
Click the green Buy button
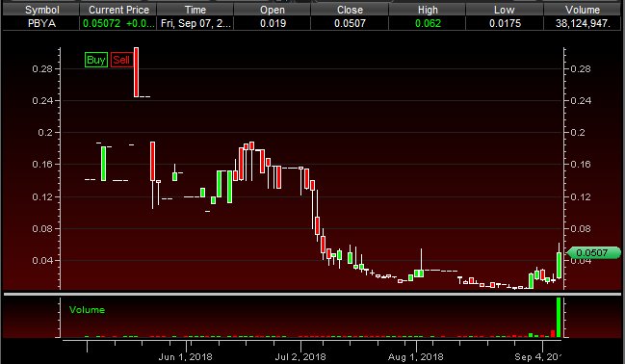[x=96, y=61]
